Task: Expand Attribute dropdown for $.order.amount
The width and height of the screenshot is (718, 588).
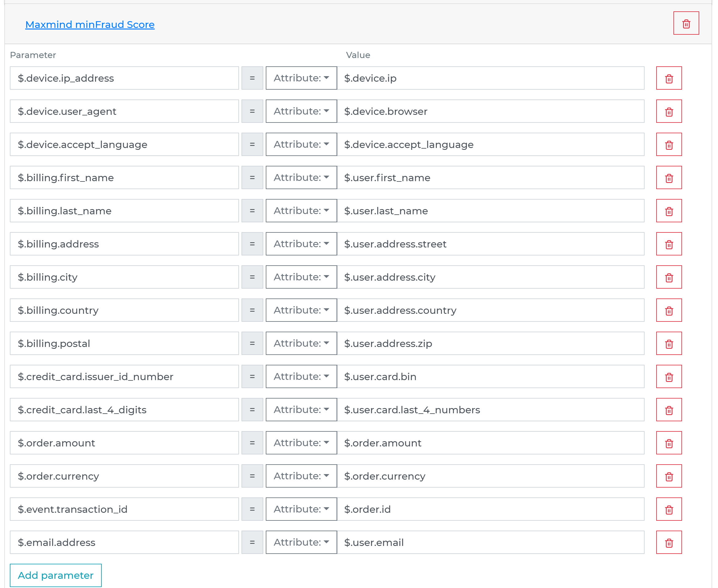Action: click(301, 443)
